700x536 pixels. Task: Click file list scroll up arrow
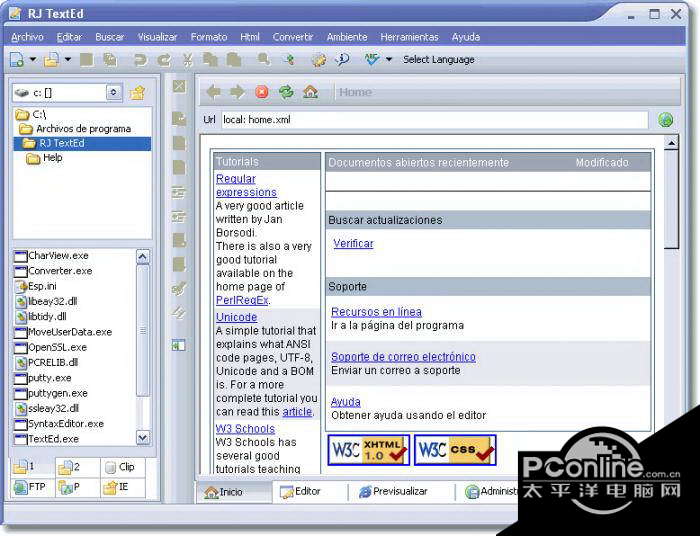tap(142, 257)
